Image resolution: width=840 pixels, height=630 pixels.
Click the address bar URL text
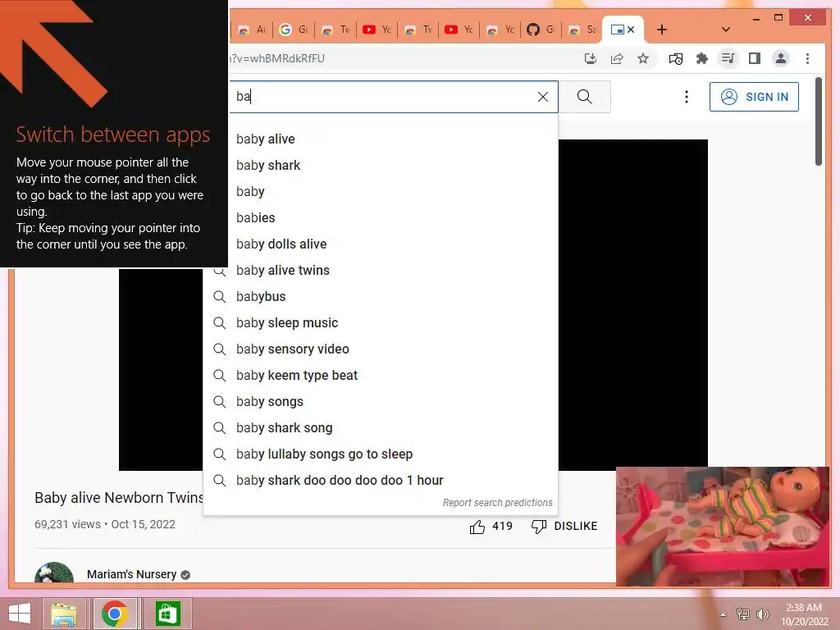277,58
